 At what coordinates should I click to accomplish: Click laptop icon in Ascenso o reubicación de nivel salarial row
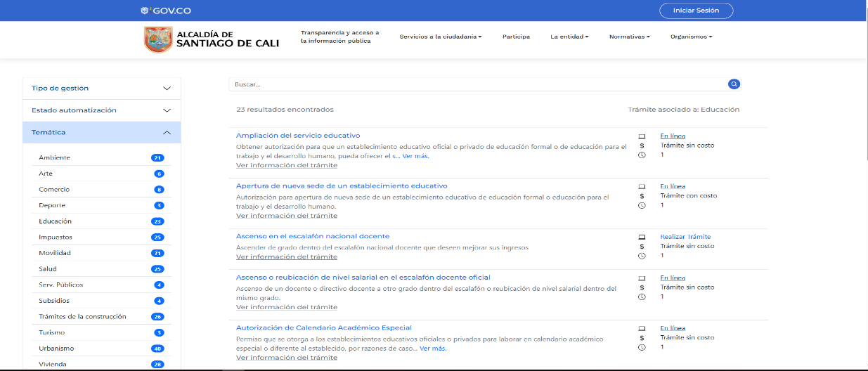pos(642,278)
